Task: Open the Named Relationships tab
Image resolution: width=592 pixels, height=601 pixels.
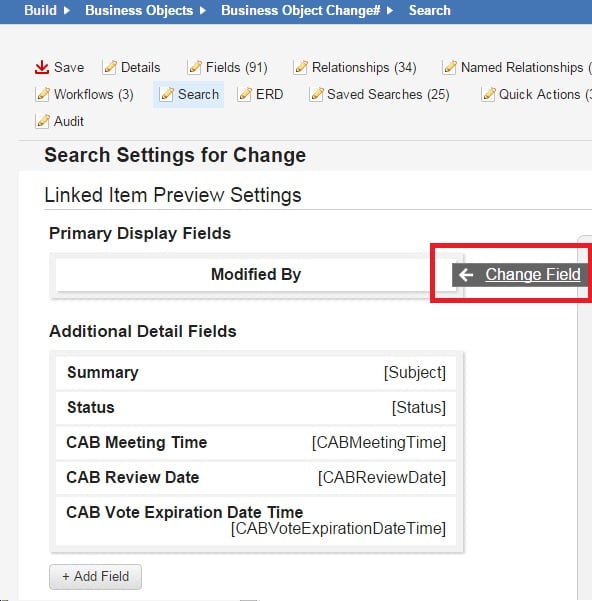Action: (x=517, y=67)
